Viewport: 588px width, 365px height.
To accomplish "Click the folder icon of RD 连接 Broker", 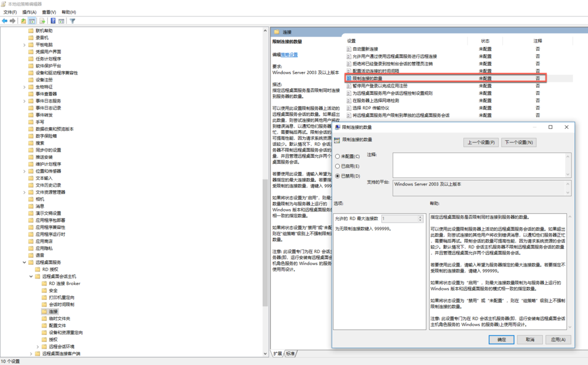I will click(44, 284).
